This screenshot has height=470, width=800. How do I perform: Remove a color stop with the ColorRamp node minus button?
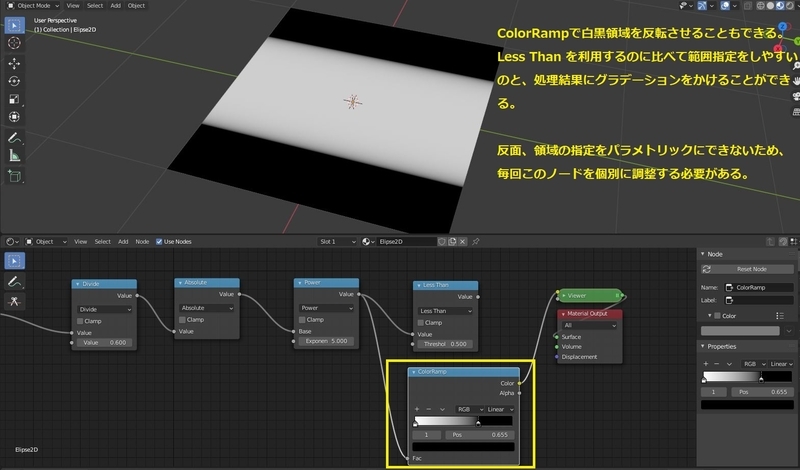tap(429, 409)
